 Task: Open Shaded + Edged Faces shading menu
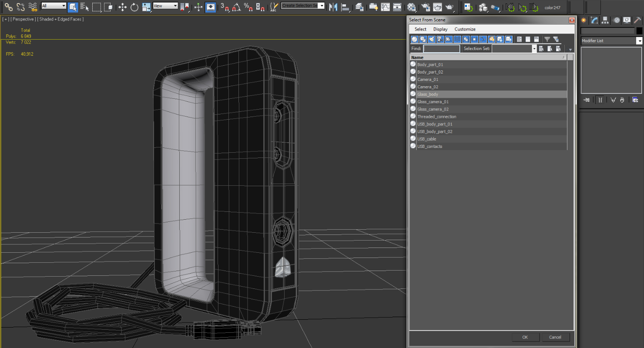coord(60,19)
